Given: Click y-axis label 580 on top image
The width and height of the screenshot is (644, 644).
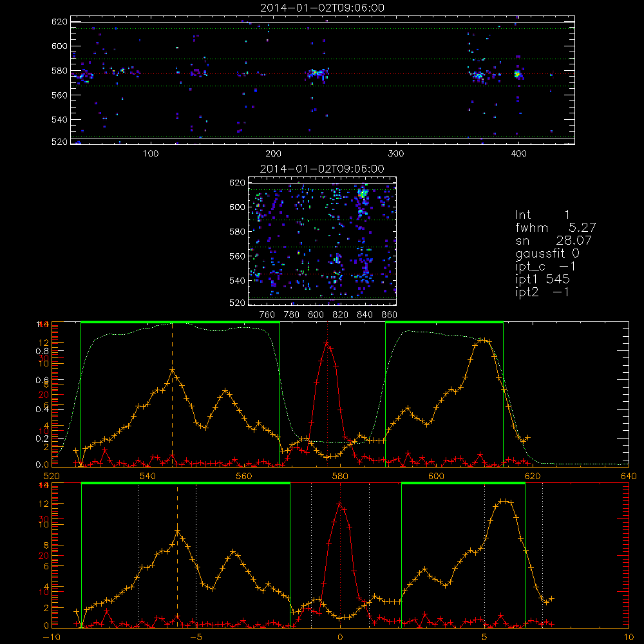Looking at the screenshot, I should (x=59, y=71).
